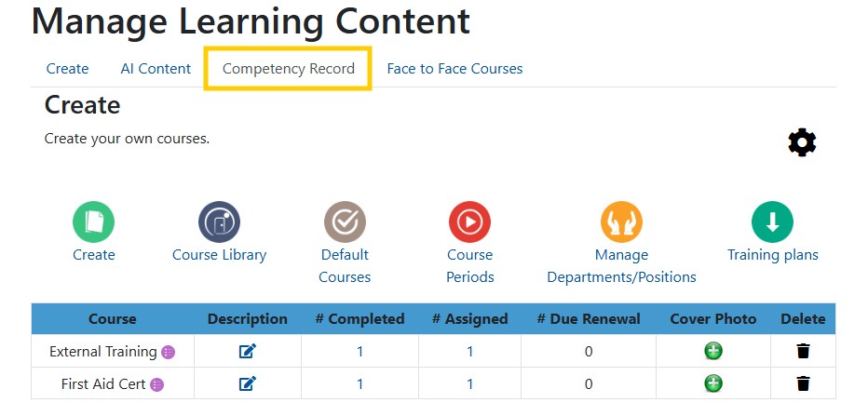
Task: Switch to the Competency Record tab
Action: point(289,69)
